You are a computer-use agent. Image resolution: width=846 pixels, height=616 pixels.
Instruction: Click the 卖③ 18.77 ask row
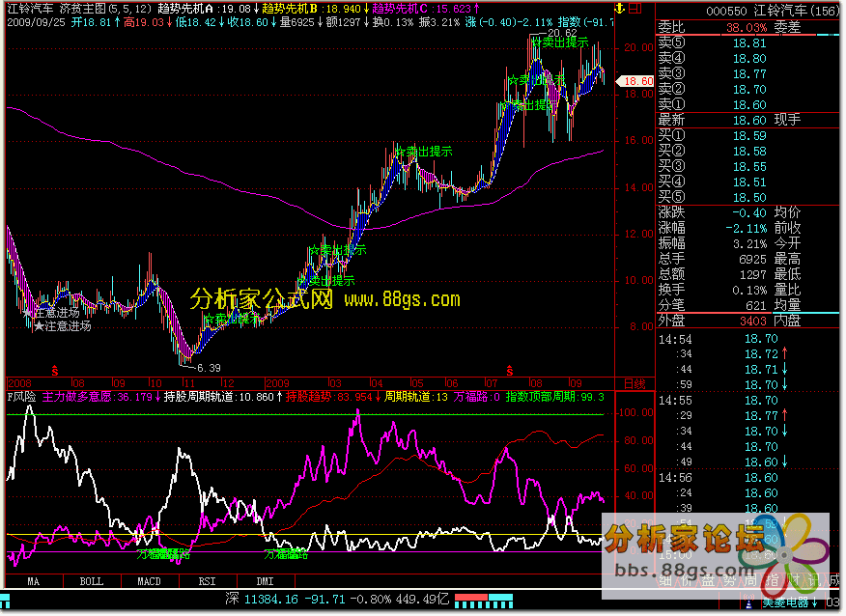pyautogui.click(x=747, y=74)
